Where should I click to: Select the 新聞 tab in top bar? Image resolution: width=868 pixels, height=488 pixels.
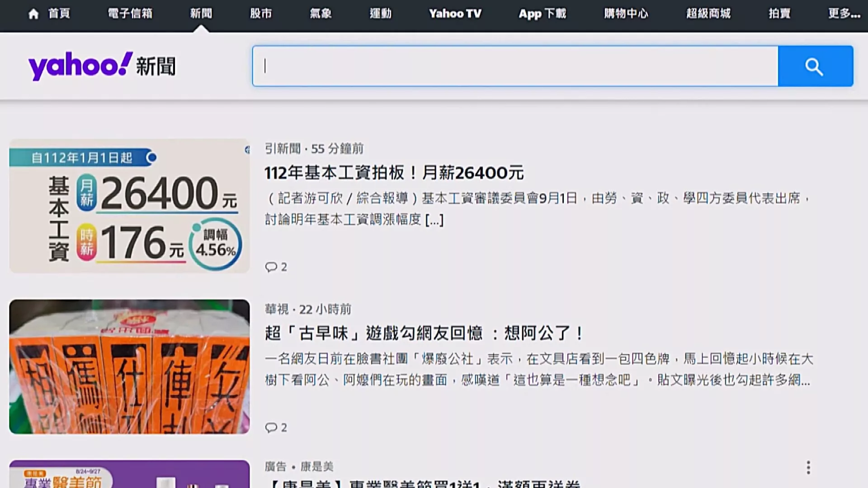click(201, 14)
